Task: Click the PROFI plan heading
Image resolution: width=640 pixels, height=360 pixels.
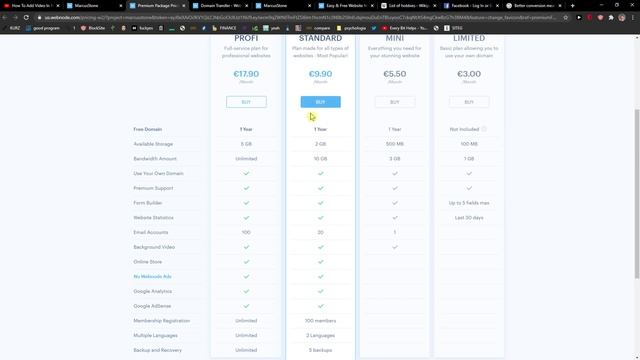Action: coord(246,38)
